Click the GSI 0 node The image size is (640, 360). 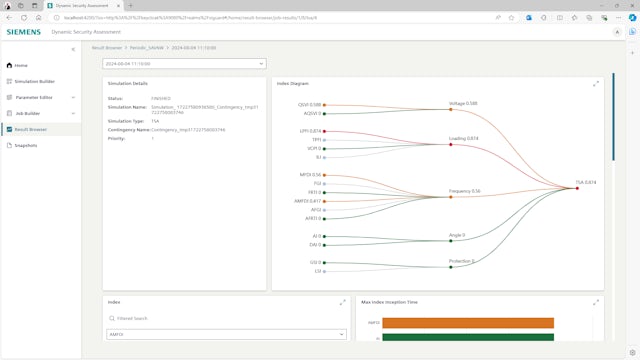[324, 263]
